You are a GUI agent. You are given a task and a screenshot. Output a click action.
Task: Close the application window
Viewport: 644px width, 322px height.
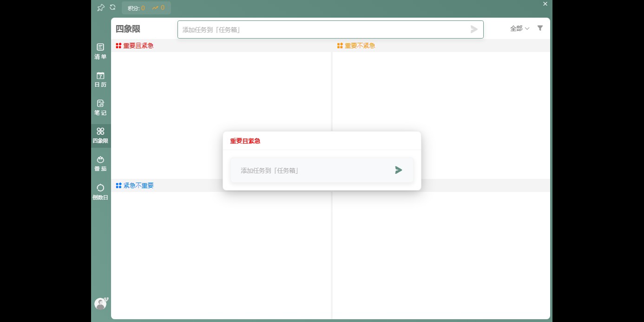pos(545,4)
